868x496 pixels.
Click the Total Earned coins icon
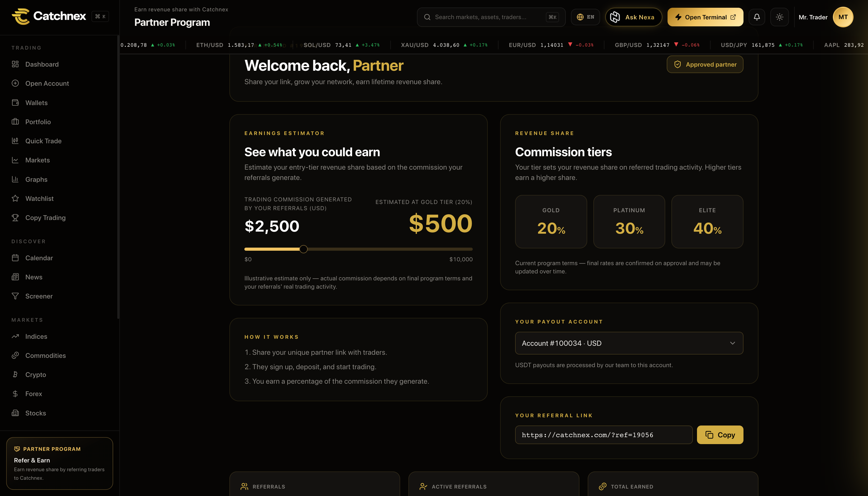point(602,486)
